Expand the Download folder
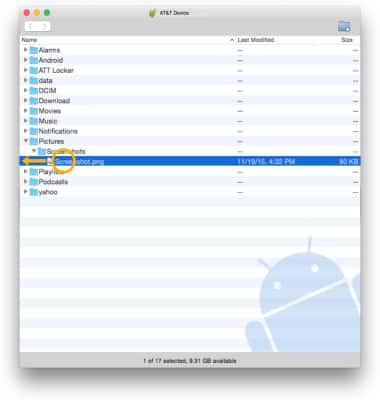This screenshot has height=400, width=380. [26, 100]
